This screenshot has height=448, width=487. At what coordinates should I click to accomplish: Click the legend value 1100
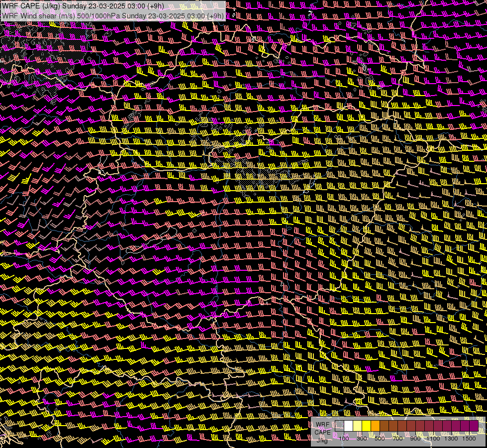[433, 439]
